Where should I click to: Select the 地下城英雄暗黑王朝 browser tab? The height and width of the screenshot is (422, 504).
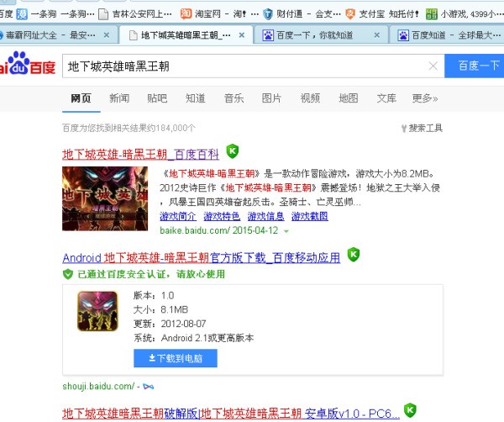(x=185, y=34)
